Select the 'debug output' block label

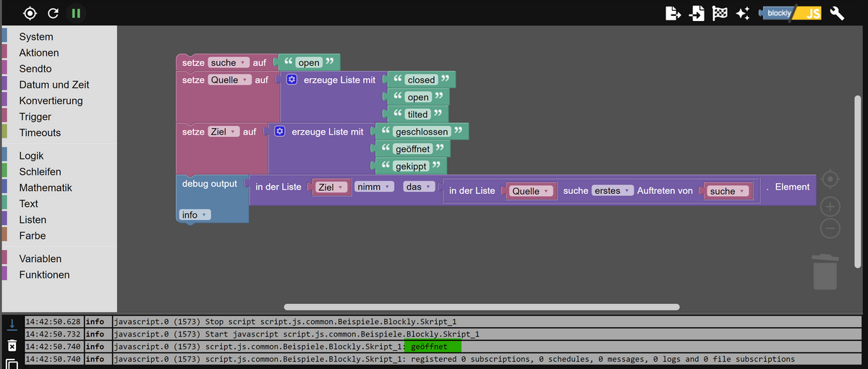210,184
